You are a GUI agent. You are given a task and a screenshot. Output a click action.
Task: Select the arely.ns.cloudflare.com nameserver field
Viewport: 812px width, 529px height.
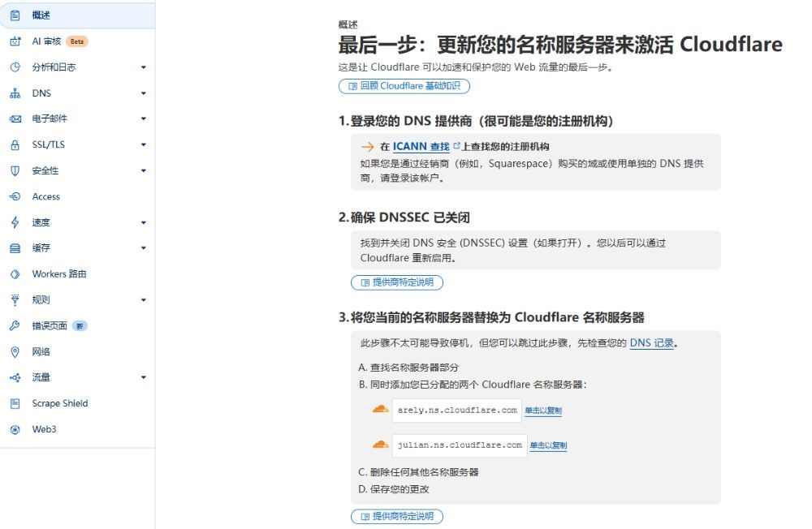click(x=456, y=411)
